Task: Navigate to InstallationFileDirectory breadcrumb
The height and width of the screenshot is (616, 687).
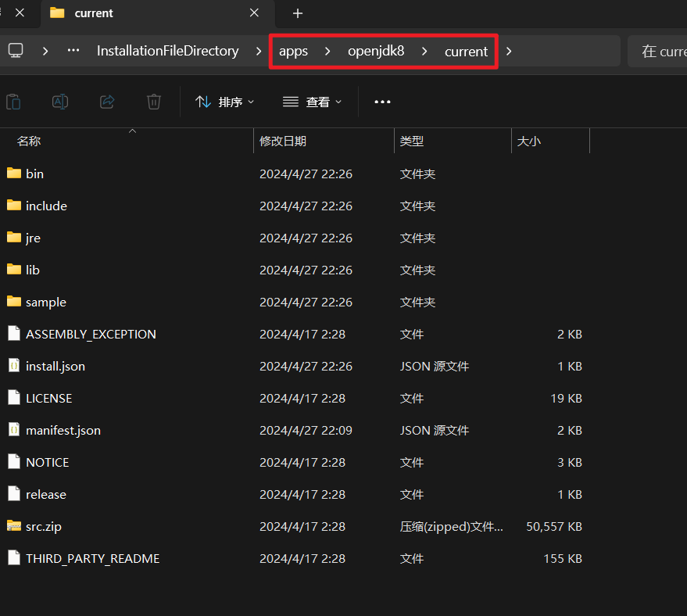Action: coord(168,51)
